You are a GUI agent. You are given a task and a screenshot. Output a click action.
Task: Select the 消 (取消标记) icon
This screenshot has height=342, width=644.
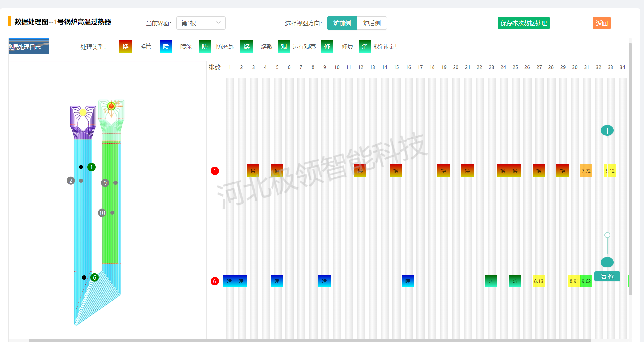[x=365, y=47]
